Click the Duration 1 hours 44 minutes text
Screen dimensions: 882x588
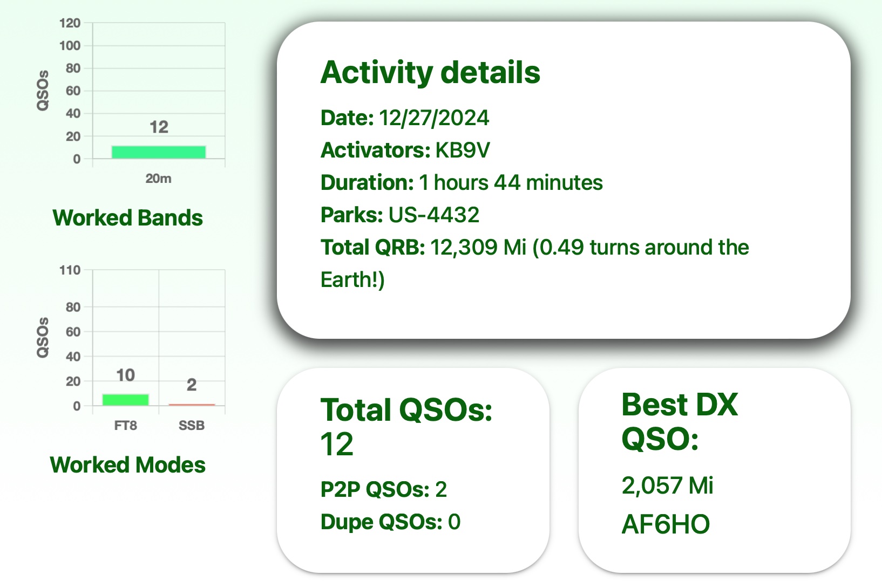pyautogui.click(x=461, y=183)
